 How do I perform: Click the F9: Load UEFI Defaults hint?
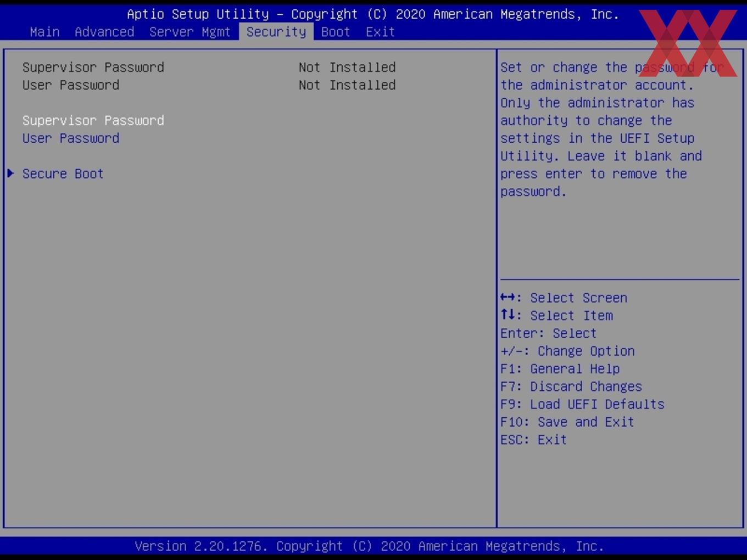coord(582,404)
